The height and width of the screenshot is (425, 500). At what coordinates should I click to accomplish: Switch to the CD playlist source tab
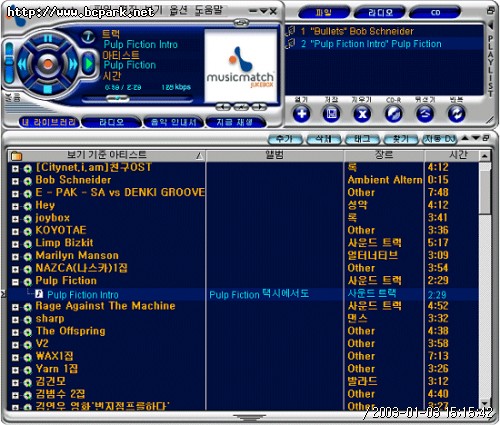click(435, 13)
